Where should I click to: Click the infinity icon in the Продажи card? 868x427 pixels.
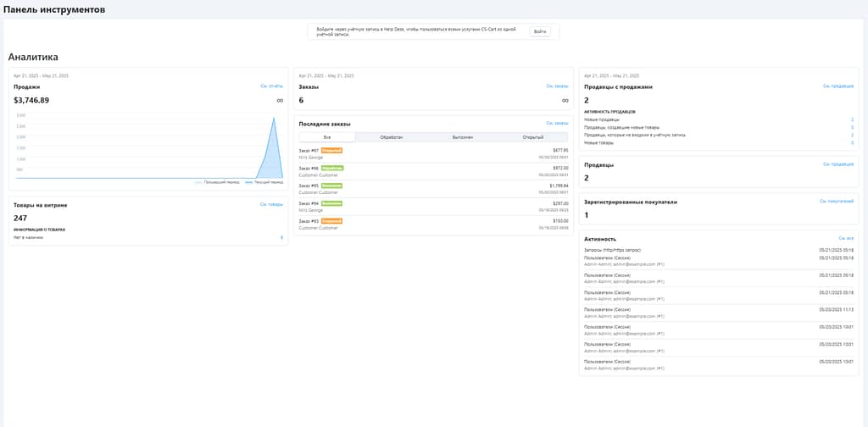pyautogui.click(x=280, y=100)
